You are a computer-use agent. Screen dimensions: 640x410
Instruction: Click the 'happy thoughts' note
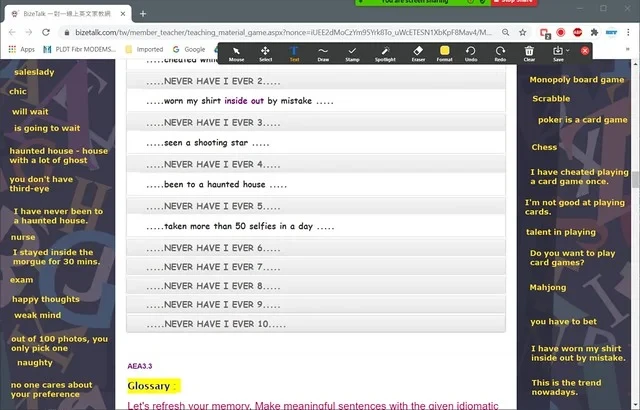[46, 299]
